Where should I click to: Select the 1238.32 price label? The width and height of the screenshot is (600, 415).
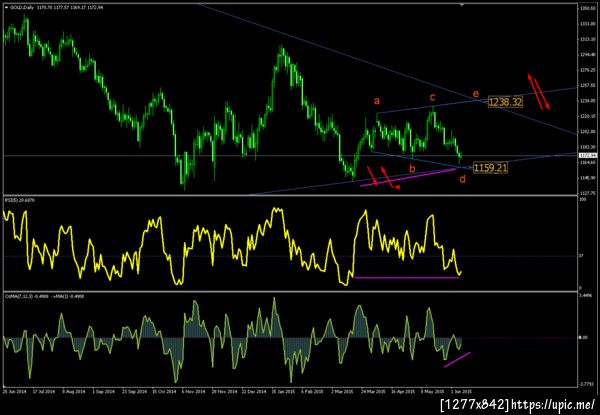click(x=505, y=102)
